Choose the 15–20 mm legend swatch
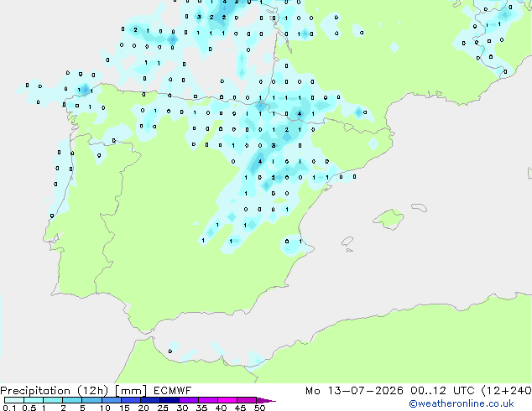 coord(131,400)
